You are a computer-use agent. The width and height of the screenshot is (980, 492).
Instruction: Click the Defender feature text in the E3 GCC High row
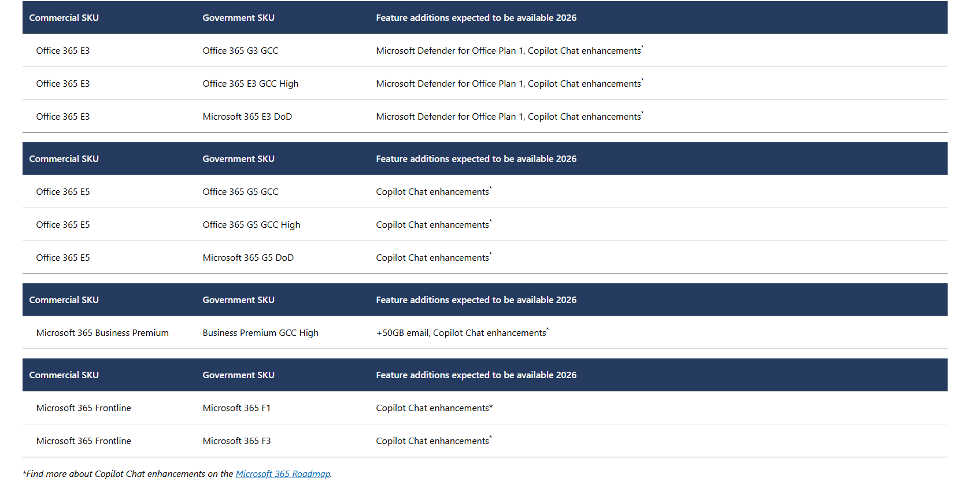(x=509, y=84)
